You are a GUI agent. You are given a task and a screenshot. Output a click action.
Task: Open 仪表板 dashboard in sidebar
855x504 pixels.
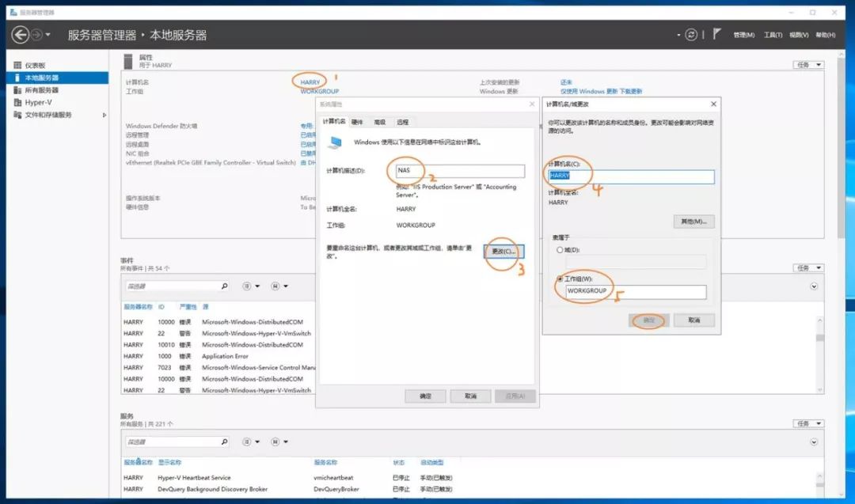click(35, 66)
